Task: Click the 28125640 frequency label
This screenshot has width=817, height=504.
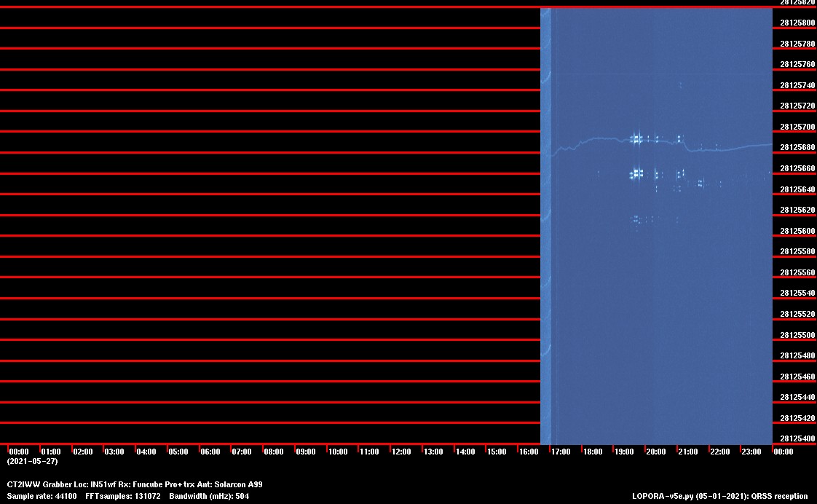Action: (797, 189)
